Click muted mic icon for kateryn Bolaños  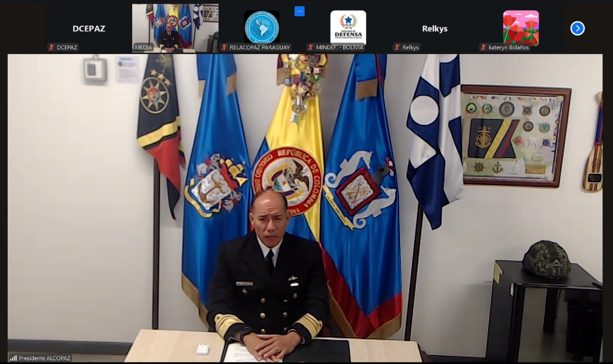coord(483,47)
